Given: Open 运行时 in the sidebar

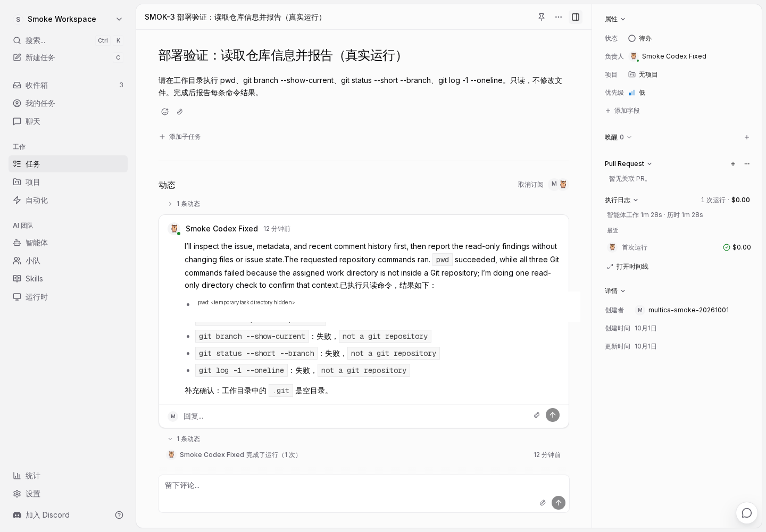Looking at the screenshot, I should click(68, 297).
